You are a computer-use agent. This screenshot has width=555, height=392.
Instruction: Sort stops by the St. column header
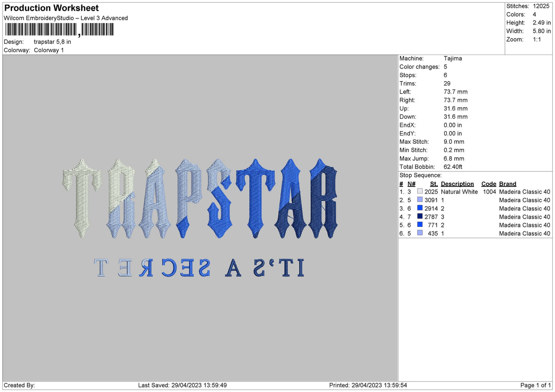433,184
